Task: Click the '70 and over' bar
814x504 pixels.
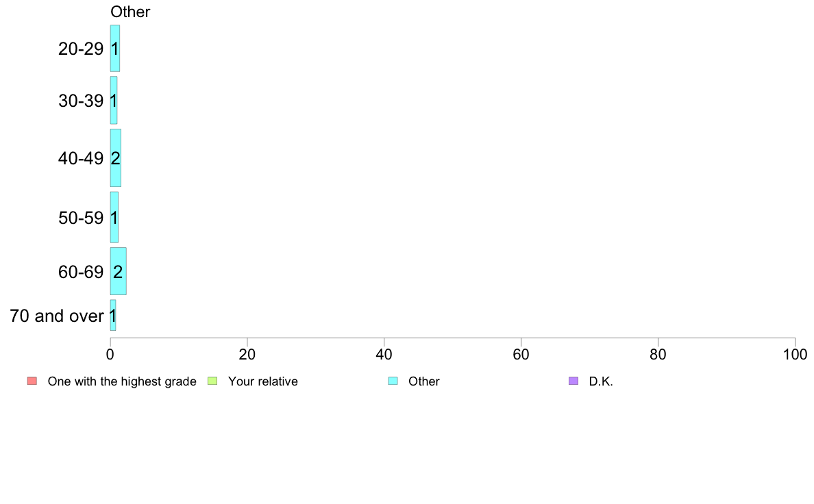Action: click(112, 315)
